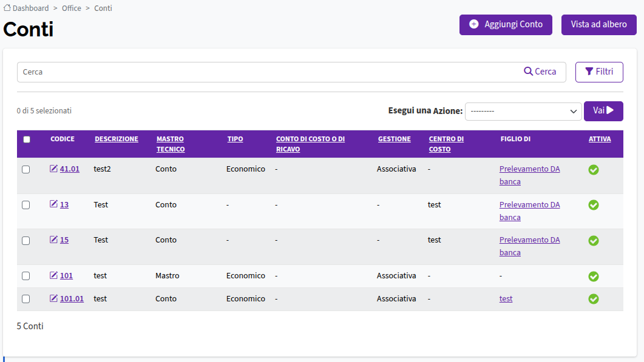Check the checkbox for row 13

pos(26,205)
